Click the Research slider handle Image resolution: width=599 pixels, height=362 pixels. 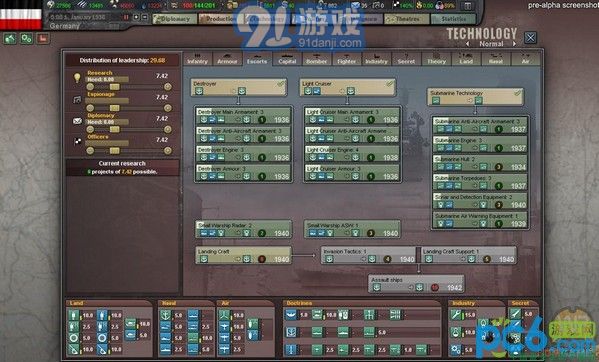coord(115,87)
